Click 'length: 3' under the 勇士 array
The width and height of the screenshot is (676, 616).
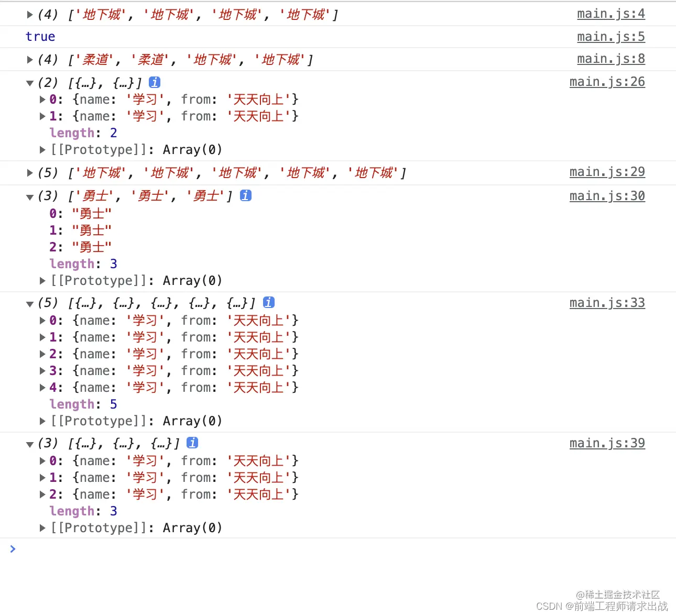click(83, 264)
